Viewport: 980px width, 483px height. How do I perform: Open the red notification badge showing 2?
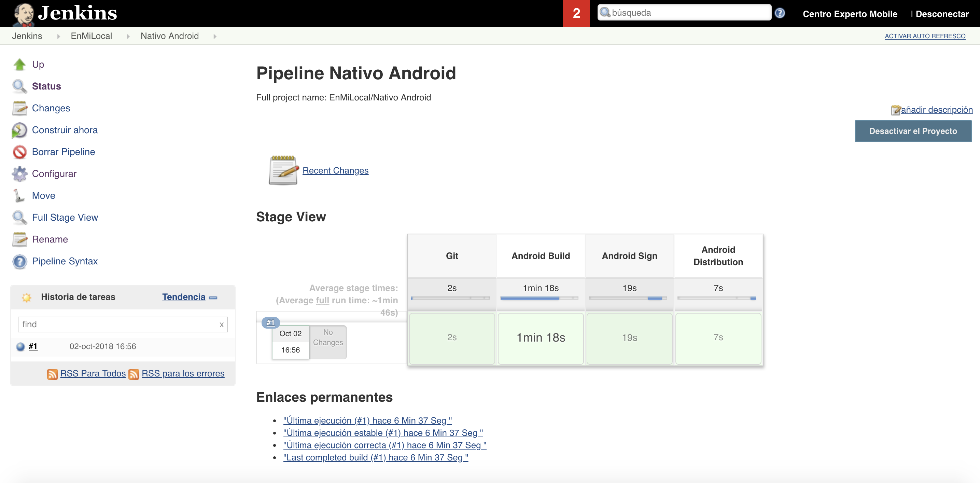coord(576,13)
